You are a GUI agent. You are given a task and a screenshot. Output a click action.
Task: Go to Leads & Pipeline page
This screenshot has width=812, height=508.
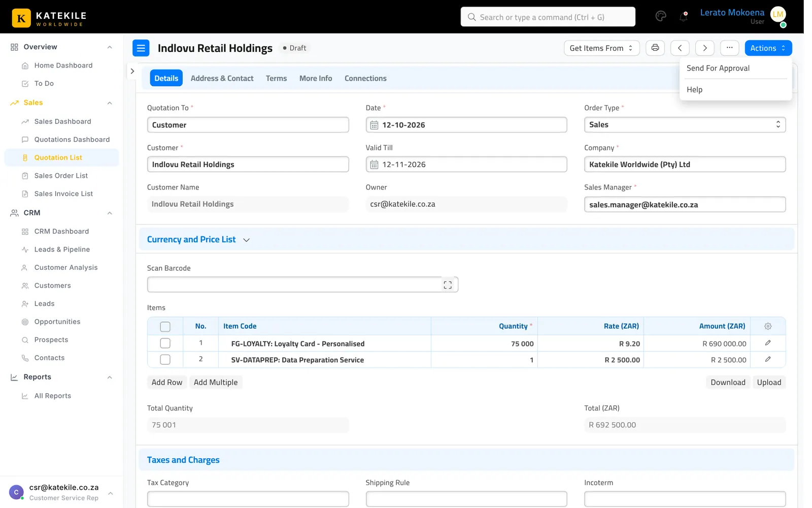[x=62, y=249]
